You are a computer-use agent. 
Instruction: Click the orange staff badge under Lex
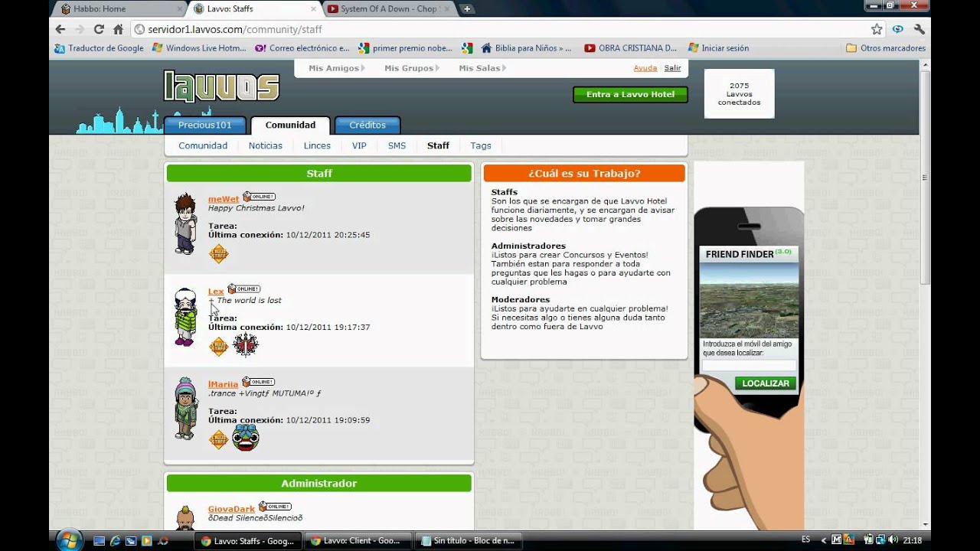point(219,346)
